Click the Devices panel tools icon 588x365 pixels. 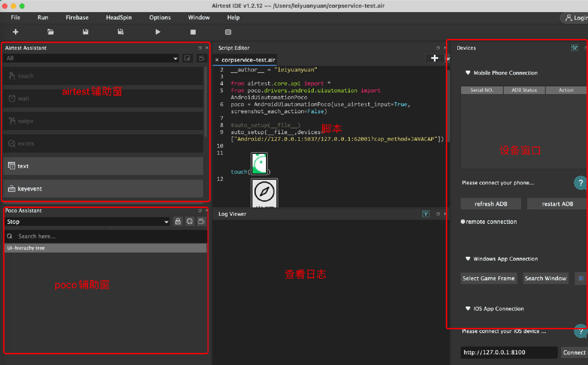pos(575,48)
